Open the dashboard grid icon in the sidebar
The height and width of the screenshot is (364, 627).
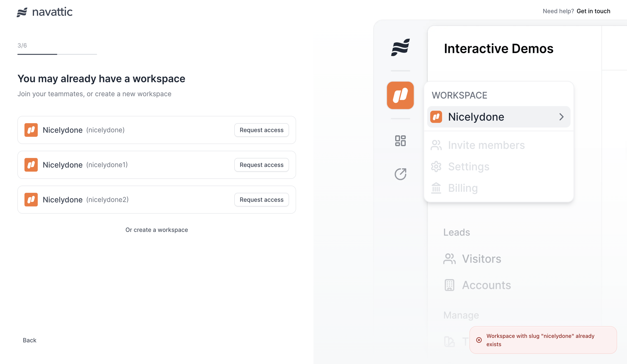(400, 141)
